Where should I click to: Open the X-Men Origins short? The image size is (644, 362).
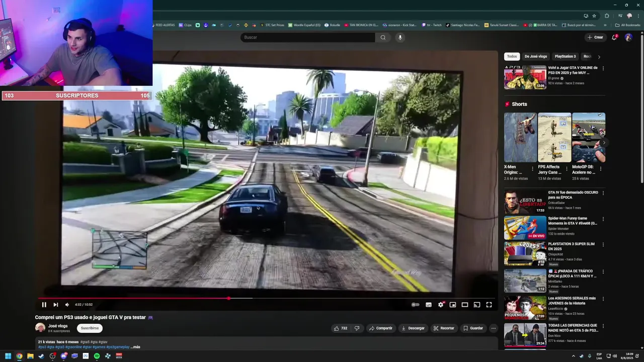pos(520,137)
